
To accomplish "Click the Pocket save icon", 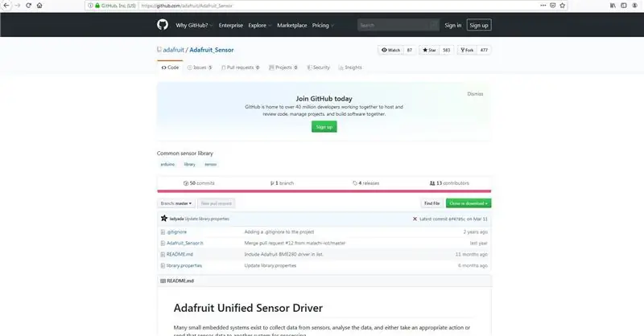I will coord(553,6).
